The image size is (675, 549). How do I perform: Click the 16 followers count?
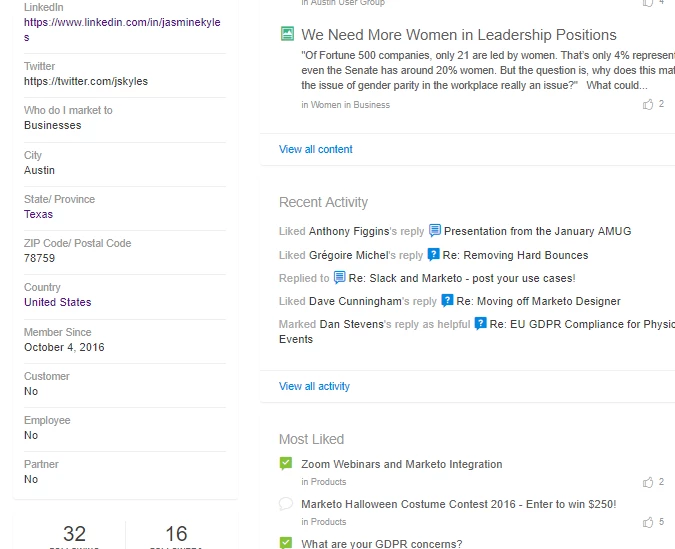(x=176, y=534)
